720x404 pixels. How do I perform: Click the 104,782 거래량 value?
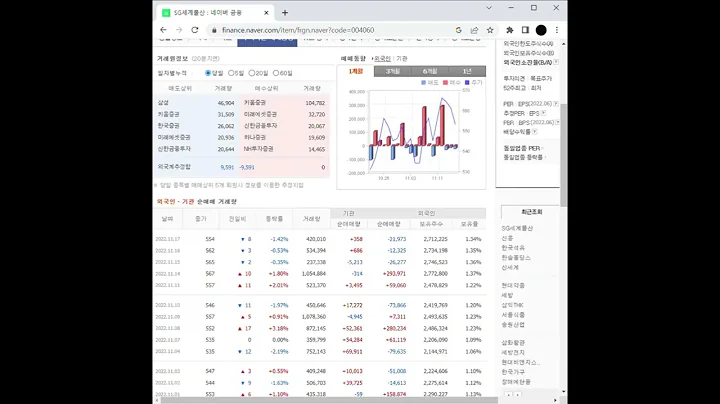(315, 103)
